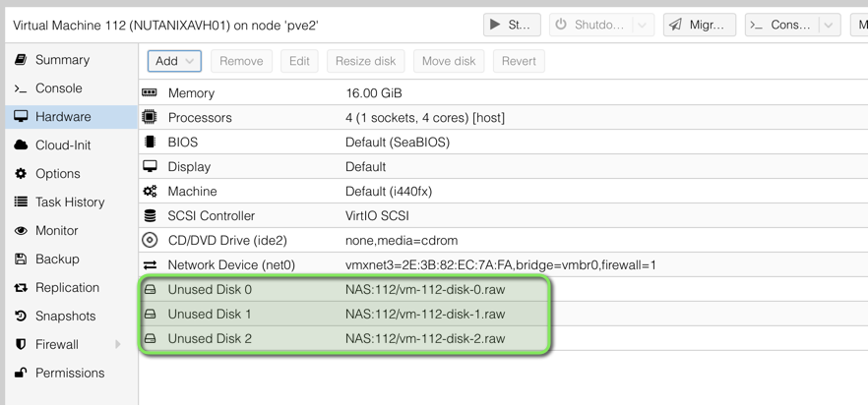
Task: Select the Default (SeaBIOS) value
Action: coord(398,143)
